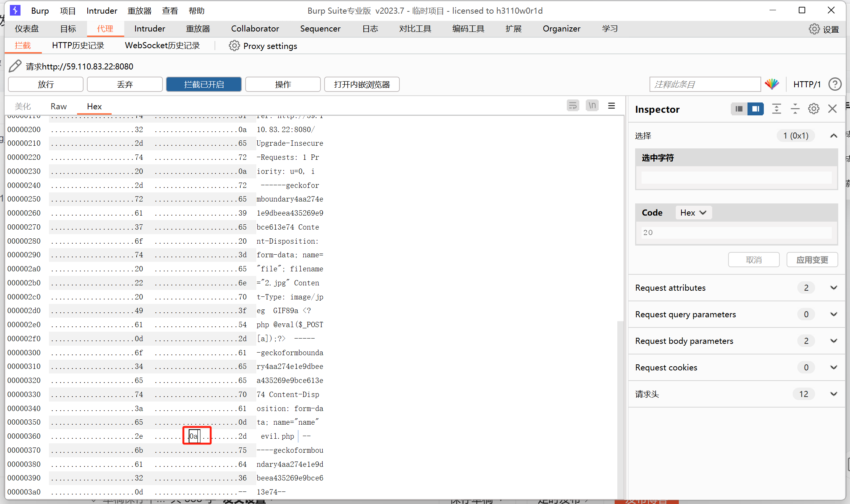Open the 重放器 menu in menu bar

coord(139,11)
